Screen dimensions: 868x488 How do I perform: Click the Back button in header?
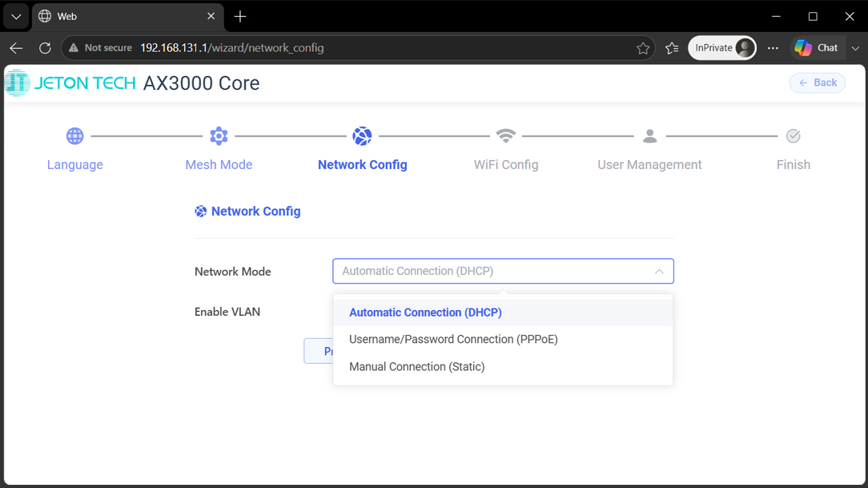pos(817,83)
